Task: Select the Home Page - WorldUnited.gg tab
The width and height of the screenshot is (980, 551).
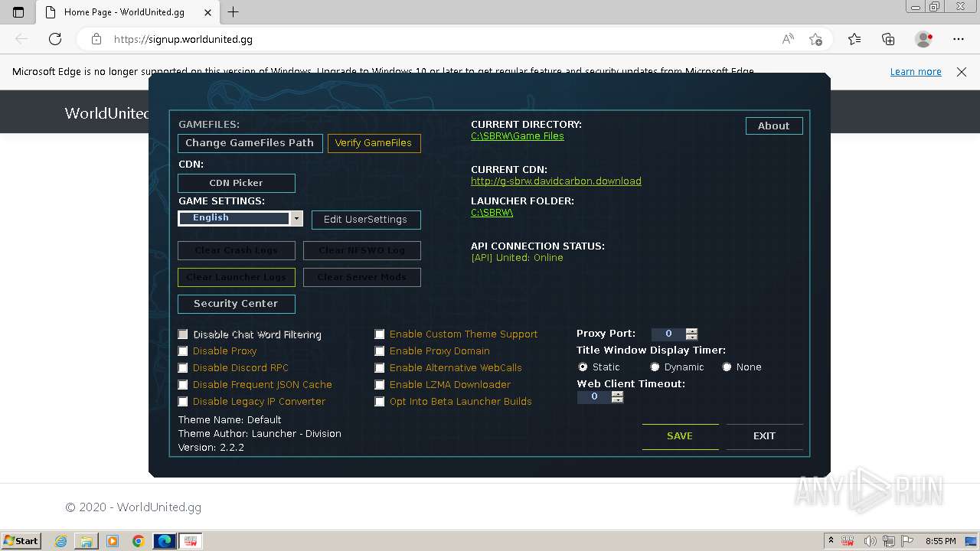Action: click(126, 12)
